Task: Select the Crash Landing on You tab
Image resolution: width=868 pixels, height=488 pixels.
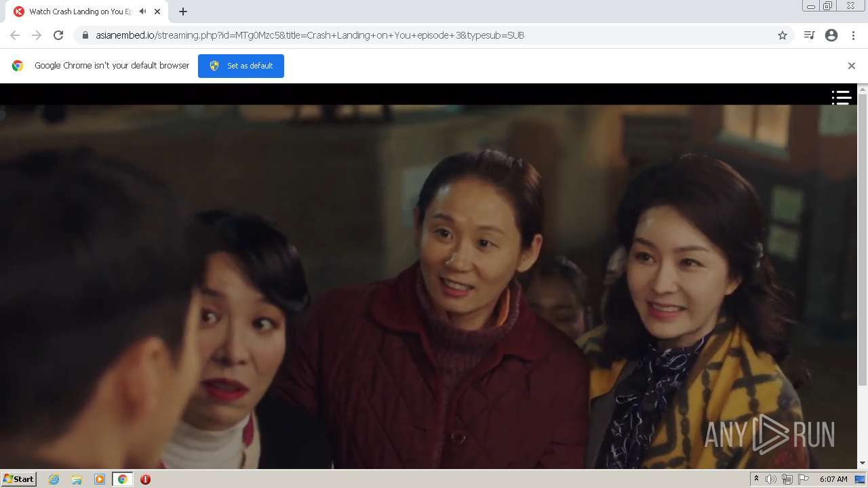Action: pyautogui.click(x=87, y=12)
